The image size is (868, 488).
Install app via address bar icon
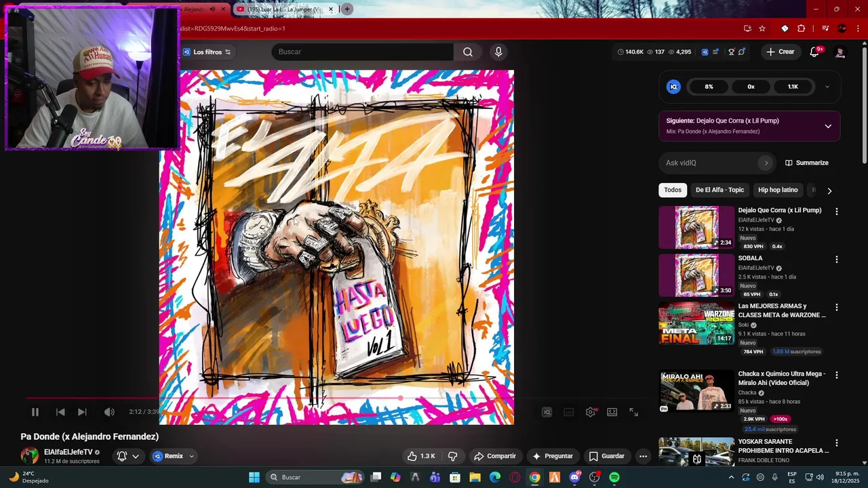747,28
